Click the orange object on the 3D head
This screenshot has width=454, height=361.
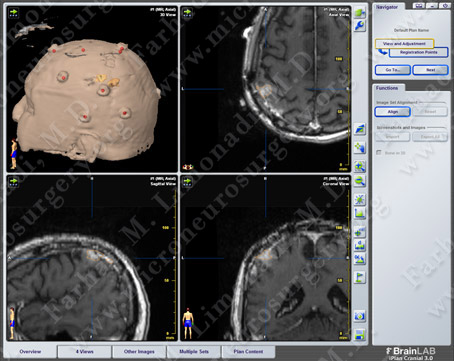tap(107, 80)
